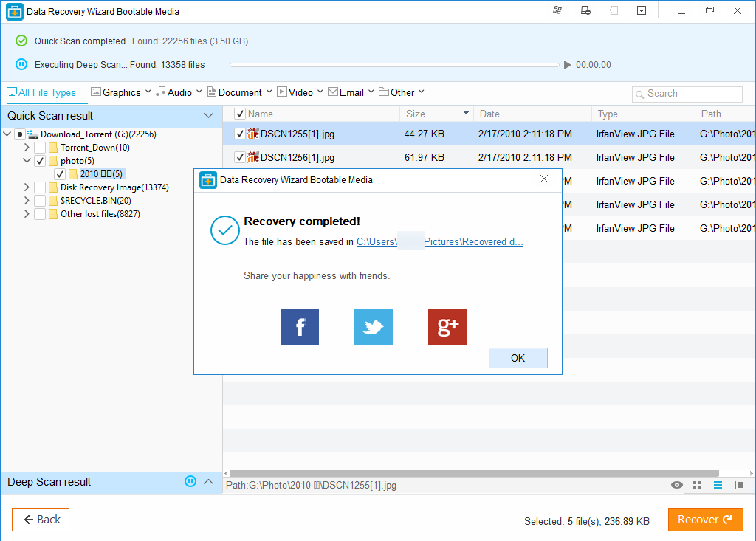Check Other lost files checkbox
The height and width of the screenshot is (541, 756).
tap(40, 213)
